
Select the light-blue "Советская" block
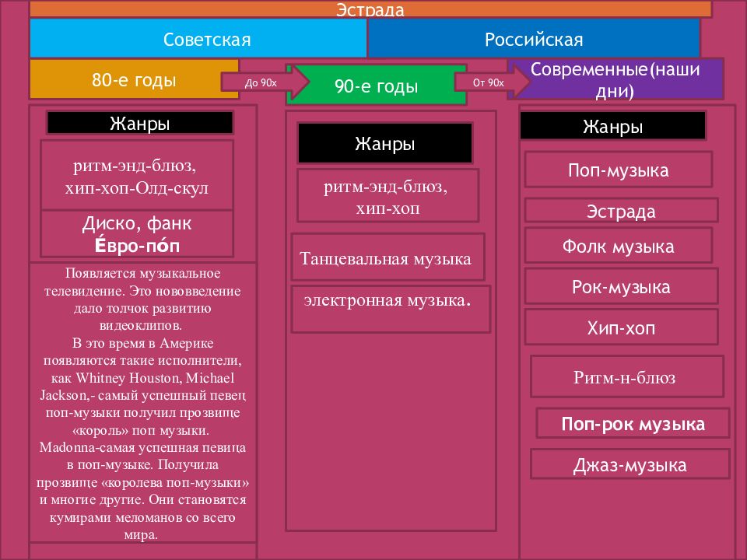(198, 39)
